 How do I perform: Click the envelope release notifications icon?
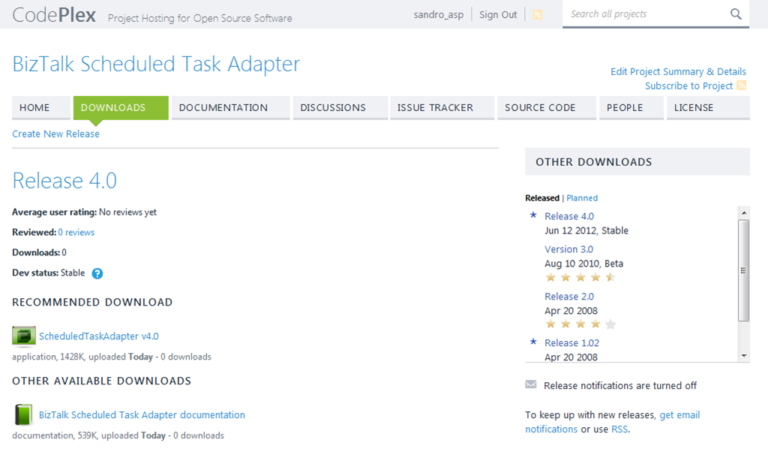(531, 385)
